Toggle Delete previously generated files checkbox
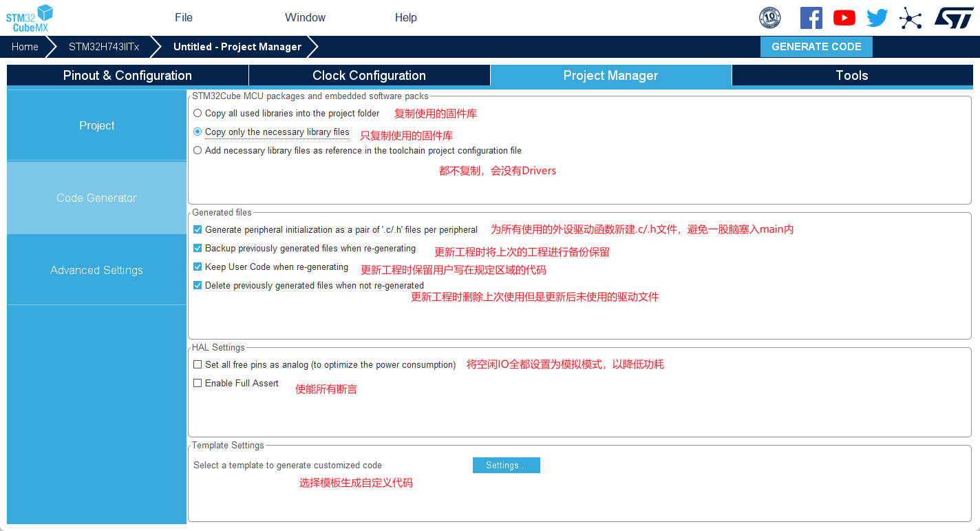Screen dimensions: 980x531 pos(198,285)
